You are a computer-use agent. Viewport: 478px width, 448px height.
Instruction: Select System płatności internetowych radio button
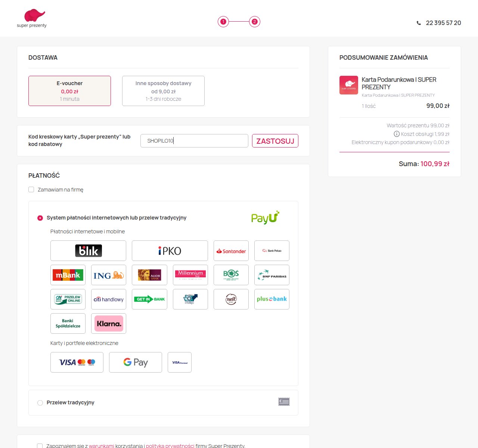40,218
